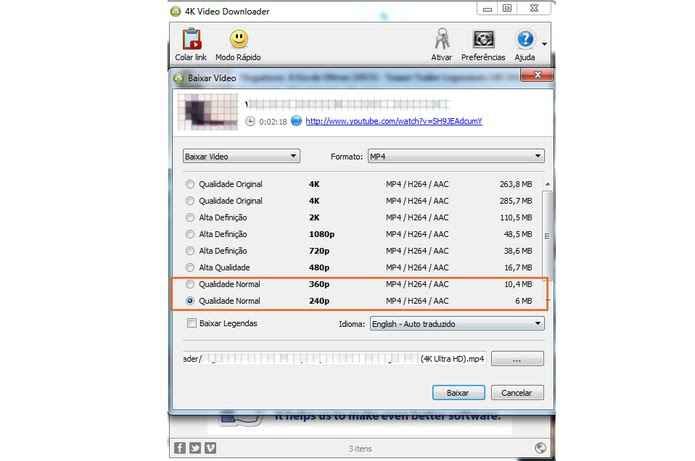Viewport: 695px width, 461px height.
Task: Open Preferências settings icon
Action: click(x=483, y=39)
